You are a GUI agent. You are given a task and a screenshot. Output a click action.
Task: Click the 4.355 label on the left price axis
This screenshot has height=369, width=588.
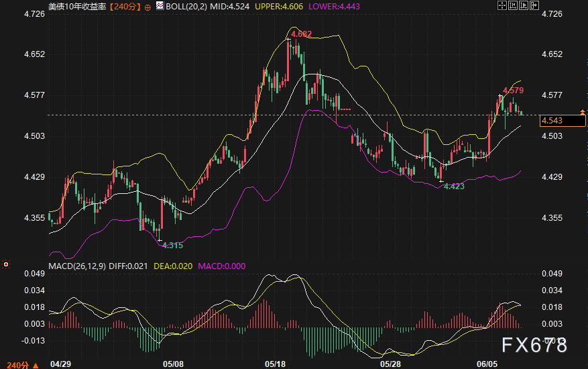34,218
